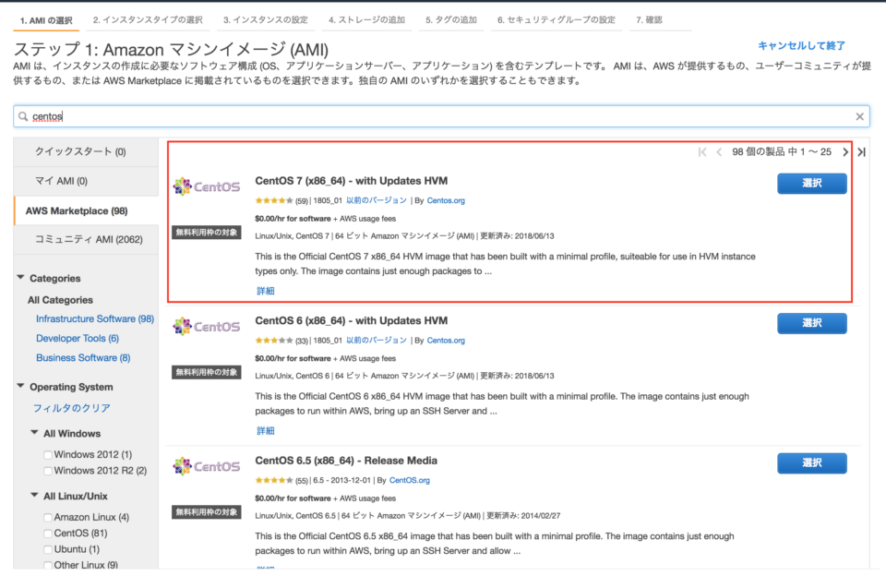Viewport: 886px width, 588px height.
Task: Clear the operating system filters
Action: pos(72,408)
